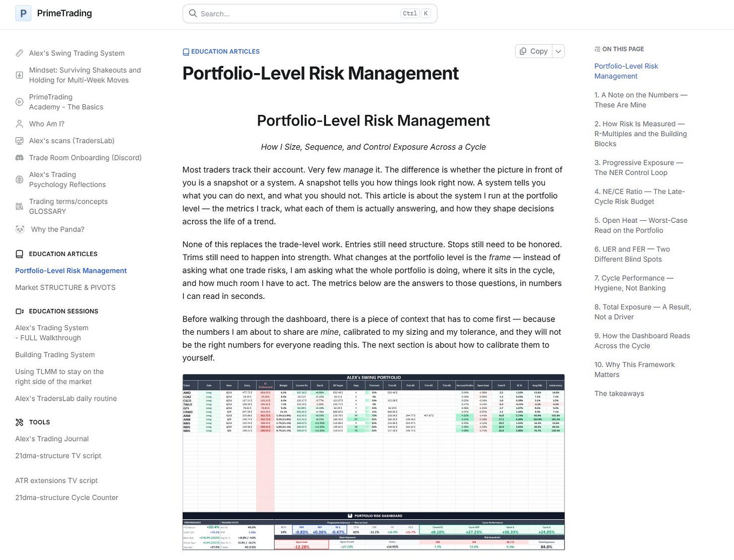
Task: Open Mindset: Surviving Shakeouts page
Action: (85, 75)
